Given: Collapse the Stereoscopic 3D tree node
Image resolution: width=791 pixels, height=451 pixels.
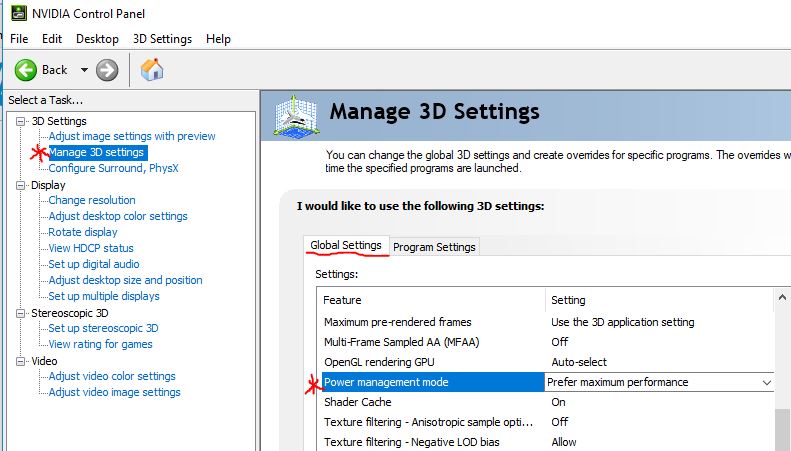Looking at the screenshot, I should coord(21,313).
